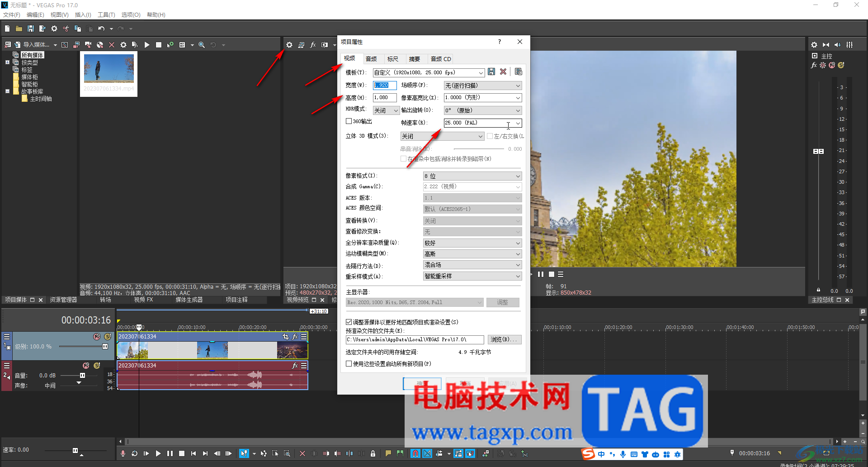The image size is (868, 467).
Task: Toggle Loop Playback in transport bar
Action: tap(135, 453)
